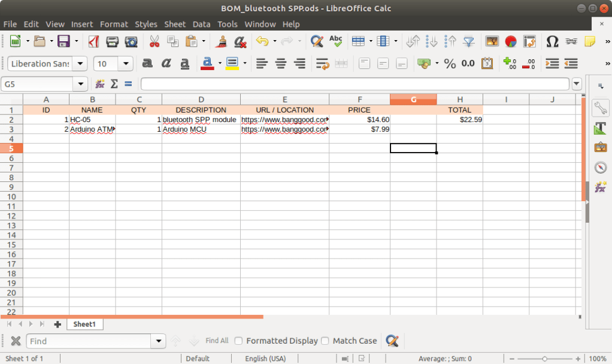Click the Clone Formatting paintbrush icon
This screenshot has width=612, height=364.
point(222,41)
